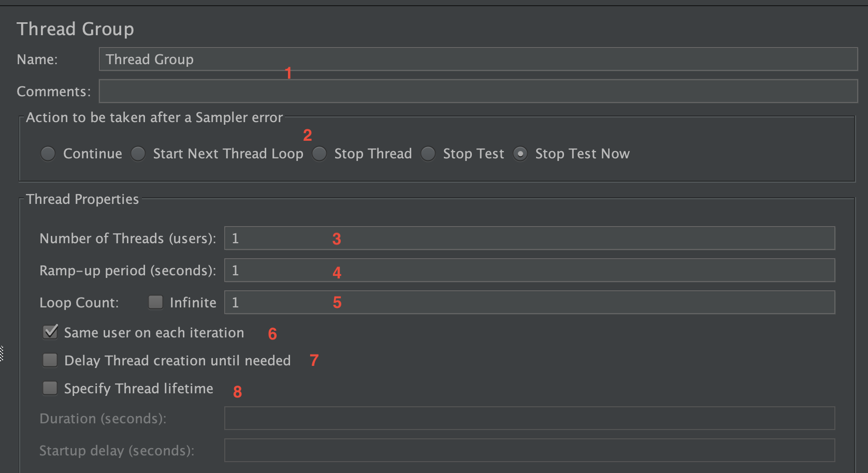Select the Continue radio button
The image size is (868, 473).
click(x=48, y=154)
